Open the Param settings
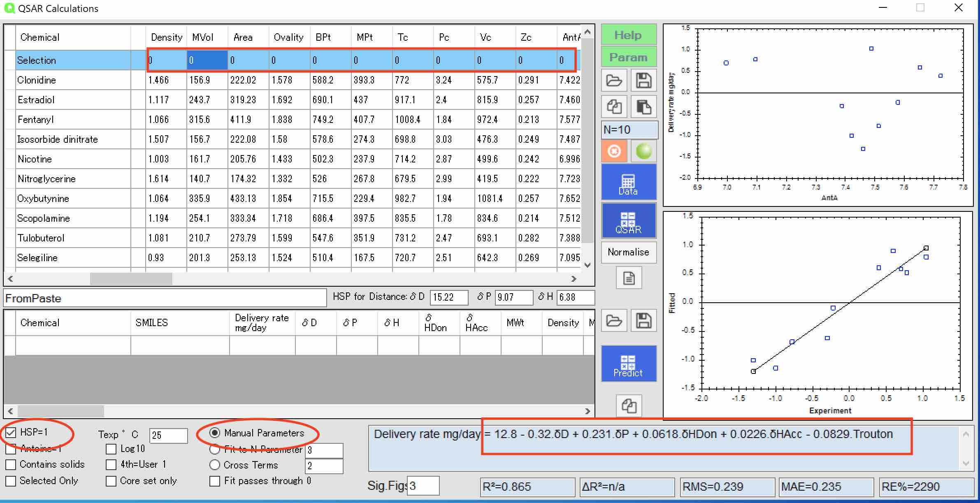 628,57
